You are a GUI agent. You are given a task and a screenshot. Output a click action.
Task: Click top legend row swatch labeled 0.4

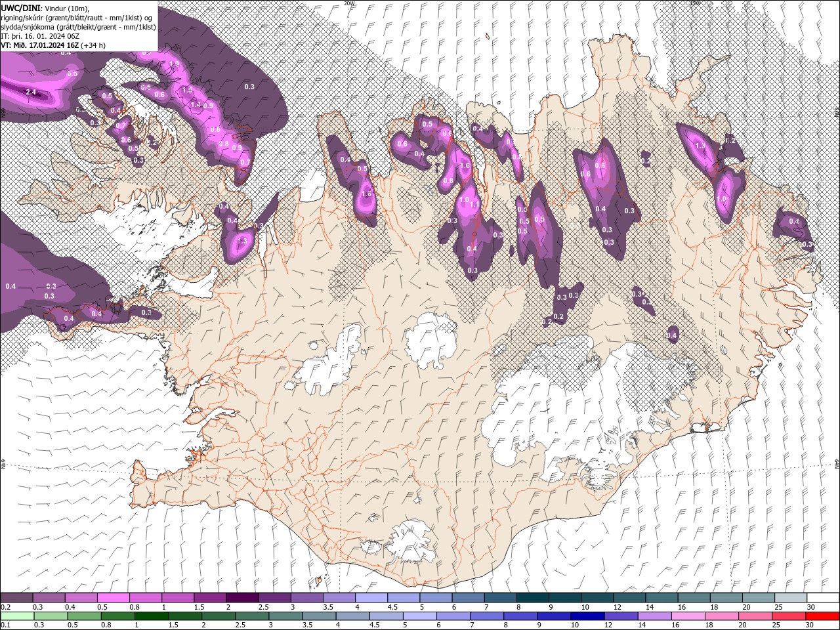(x=81, y=598)
